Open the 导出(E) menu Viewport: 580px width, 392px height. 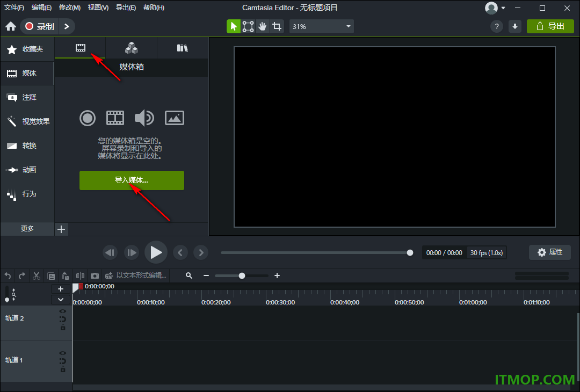(126, 8)
